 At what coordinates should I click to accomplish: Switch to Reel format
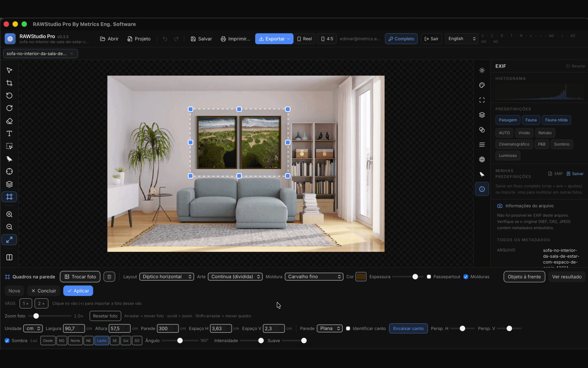[x=304, y=39]
